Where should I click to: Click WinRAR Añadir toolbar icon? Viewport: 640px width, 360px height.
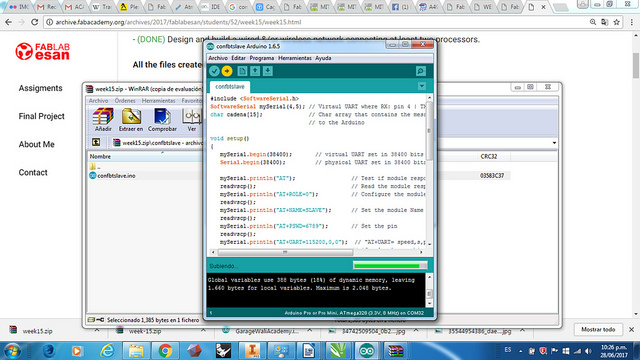(103, 120)
